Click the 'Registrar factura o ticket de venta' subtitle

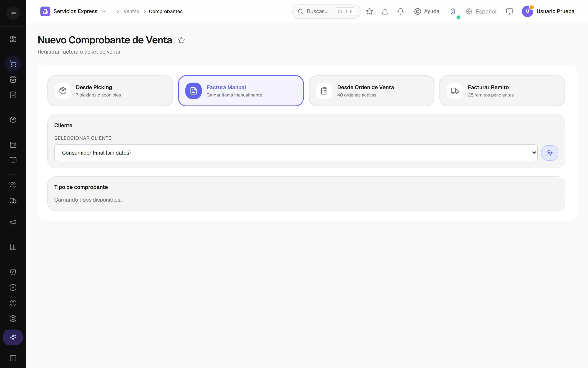tap(79, 52)
